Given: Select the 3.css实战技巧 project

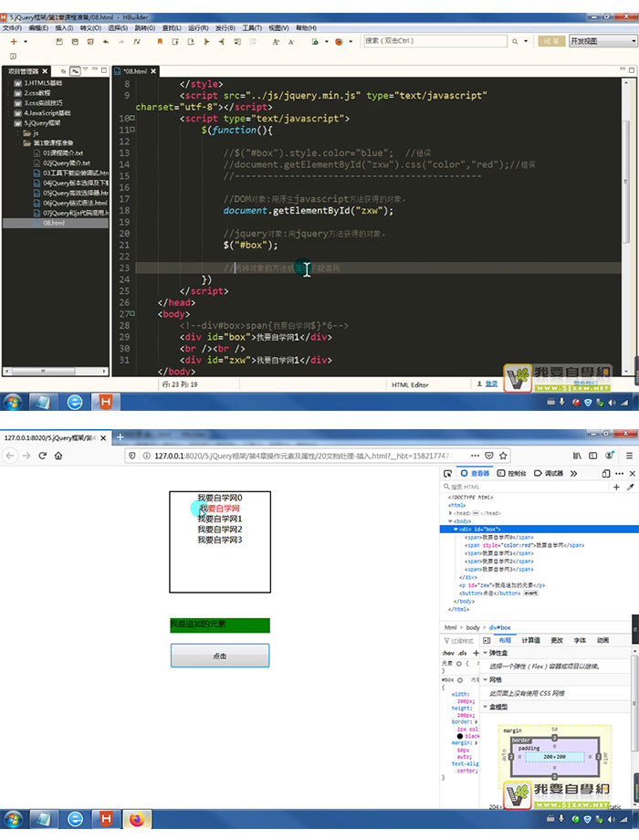Looking at the screenshot, I should click(43, 103).
